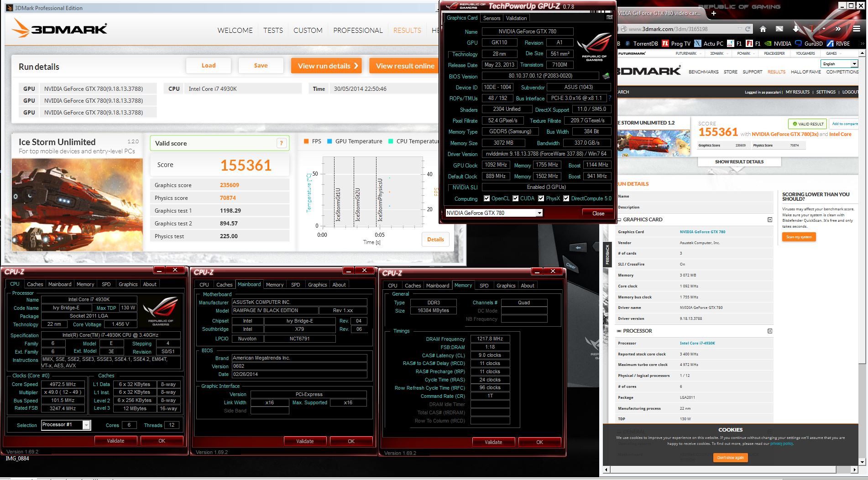The width and height of the screenshot is (868, 480).
Task: Open the Processor #1 selection dropdown
Action: (x=86, y=425)
